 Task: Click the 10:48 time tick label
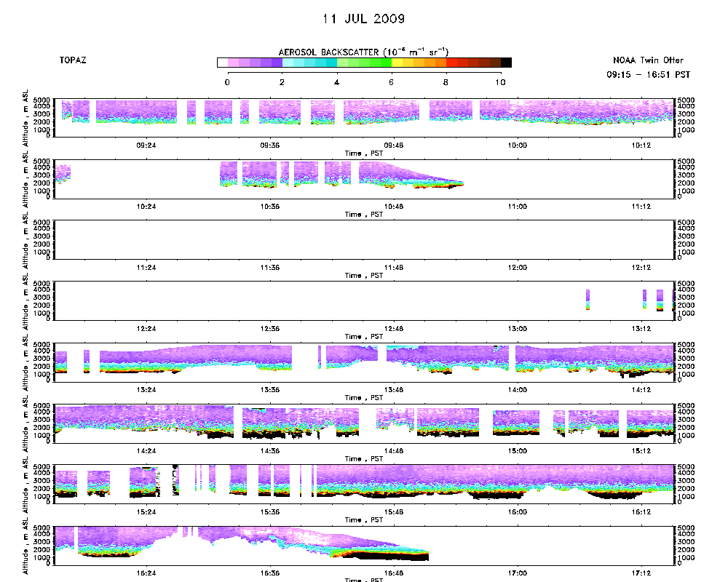pyautogui.click(x=394, y=207)
